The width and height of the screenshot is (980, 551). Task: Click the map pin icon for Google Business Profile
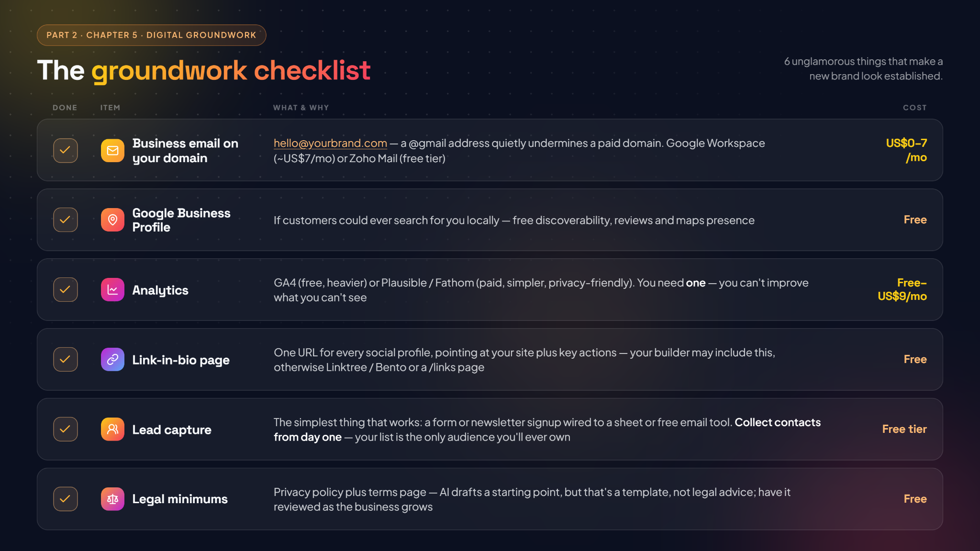pyautogui.click(x=112, y=220)
